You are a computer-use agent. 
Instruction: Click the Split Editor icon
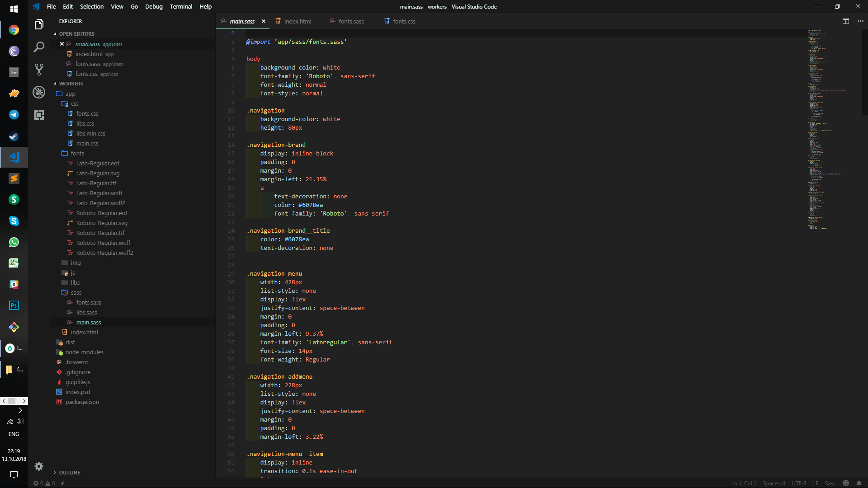coord(846,21)
